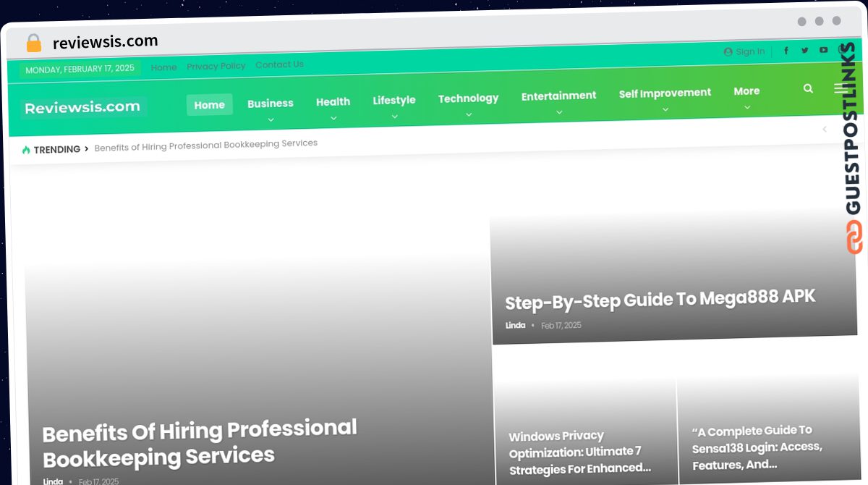Image resolution: width=868 pixels, height=485 pixels.
Task: Open the Contact Us link
Action: pos(279,64)
